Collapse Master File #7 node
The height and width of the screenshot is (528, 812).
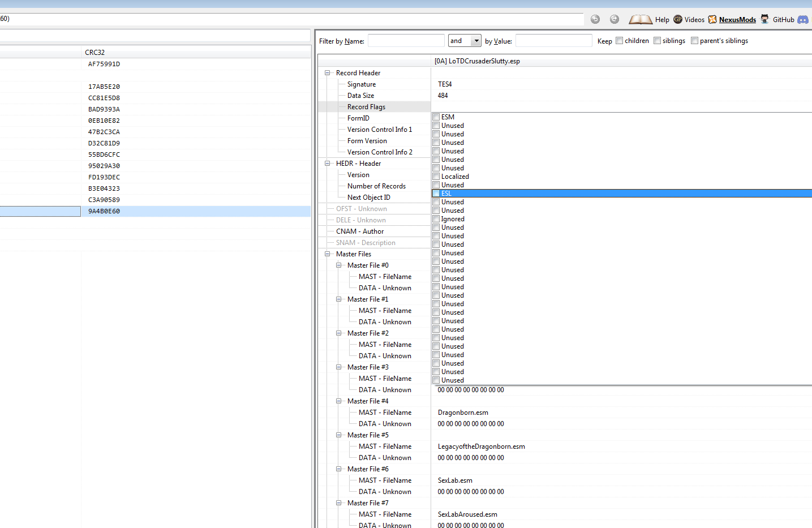(x=338, y=503)
